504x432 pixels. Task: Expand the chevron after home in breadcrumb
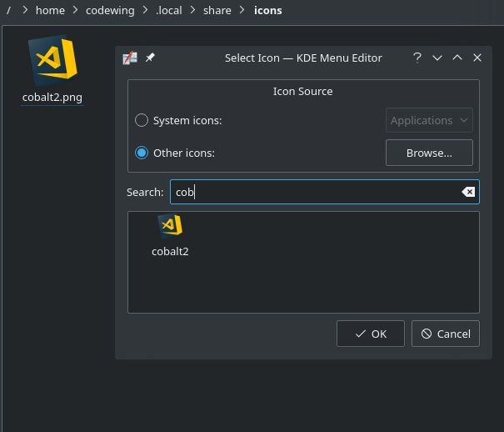[75, 10]
